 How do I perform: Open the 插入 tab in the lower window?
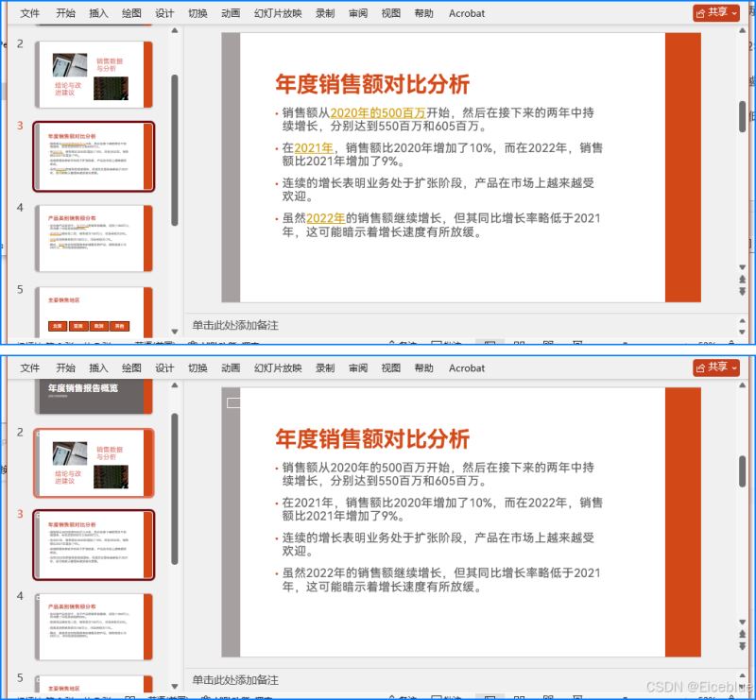98,368
